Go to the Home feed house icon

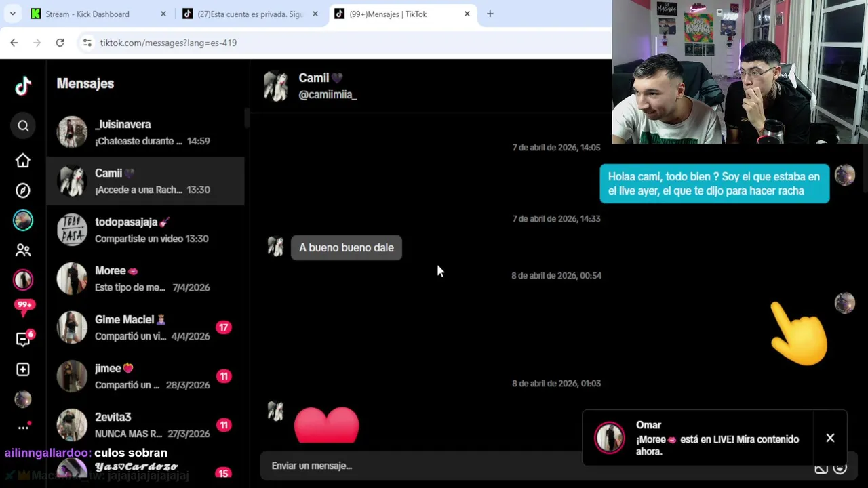(x=23, y=161)
